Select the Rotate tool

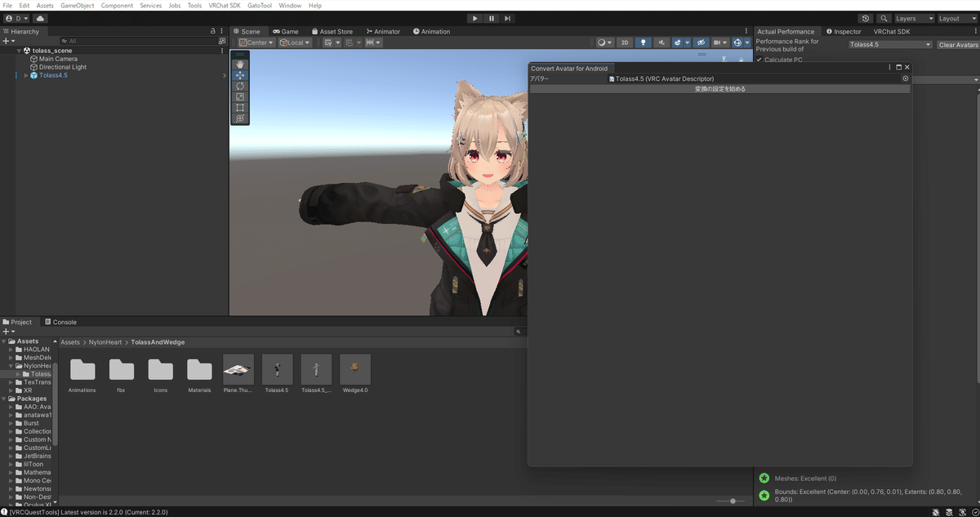(240, 86)
